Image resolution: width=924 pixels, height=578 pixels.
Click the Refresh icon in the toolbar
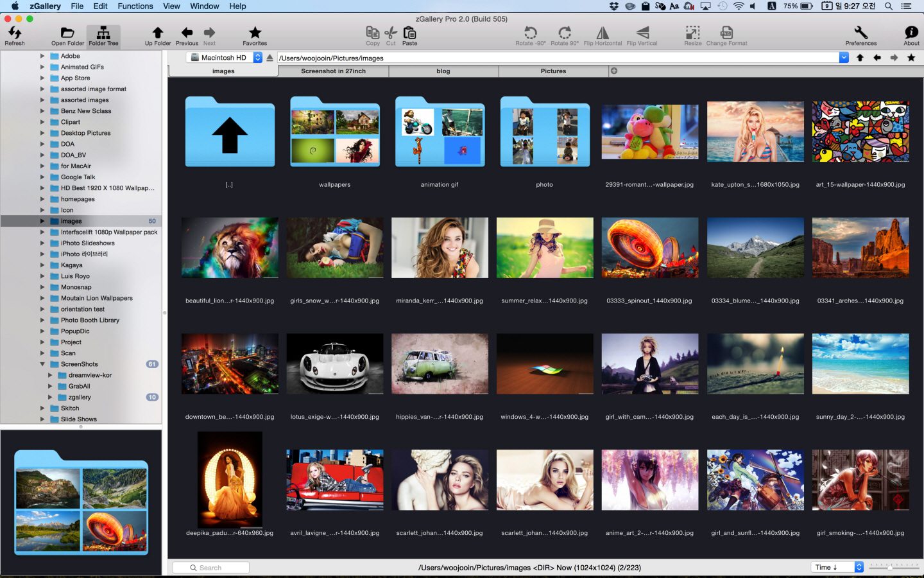14,32
